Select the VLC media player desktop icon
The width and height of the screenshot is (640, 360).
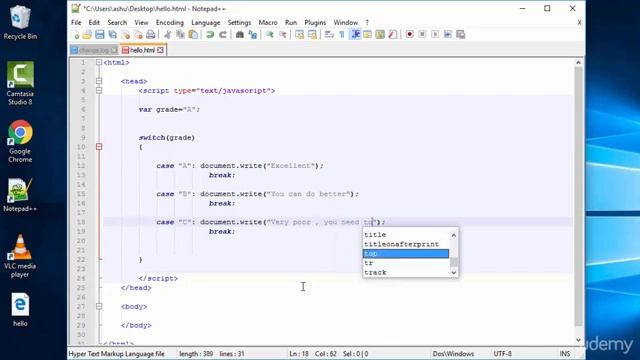(20, 256)
